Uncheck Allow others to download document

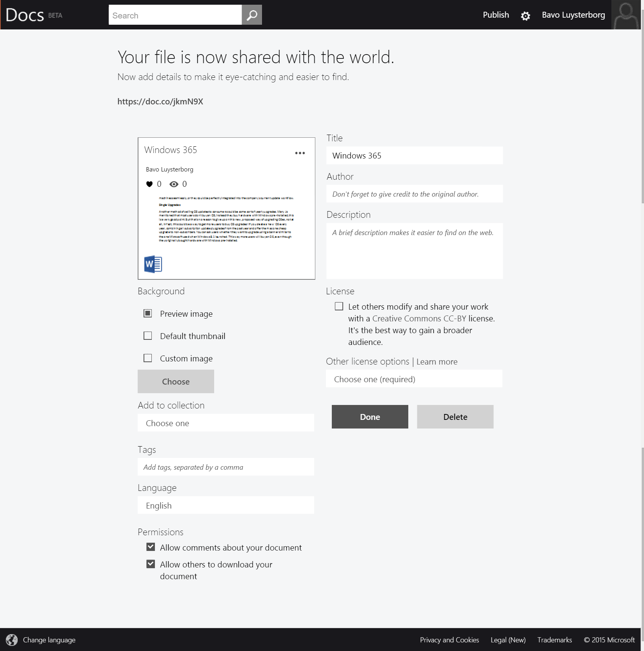[151, 564]
